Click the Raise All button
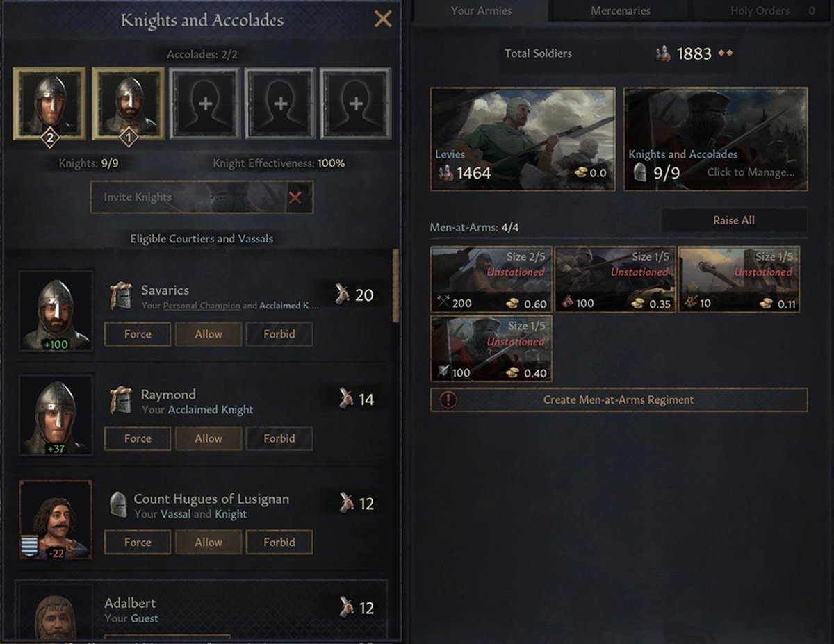Image resolution: width=834 pixels, height=644 pixels. pyautogui.click(x=734, y=220)
